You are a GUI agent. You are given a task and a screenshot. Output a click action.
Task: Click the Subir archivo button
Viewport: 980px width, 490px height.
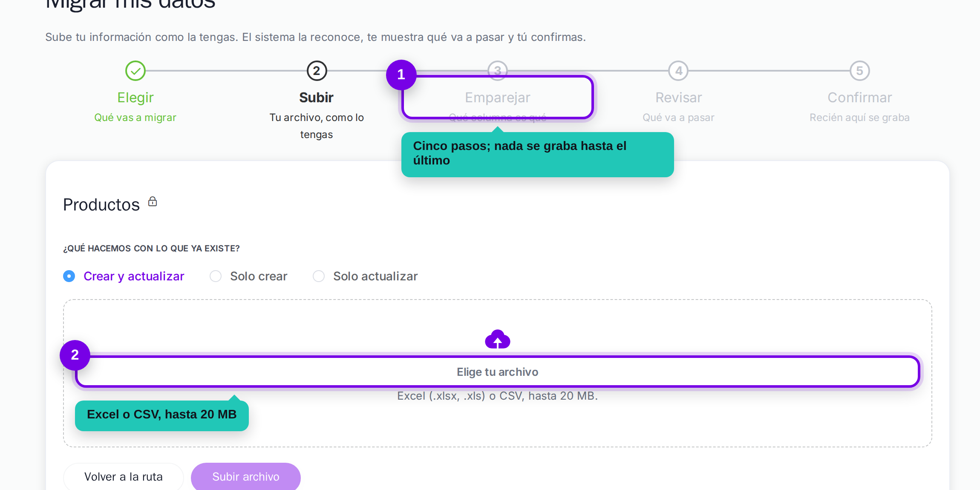point(246,476)
